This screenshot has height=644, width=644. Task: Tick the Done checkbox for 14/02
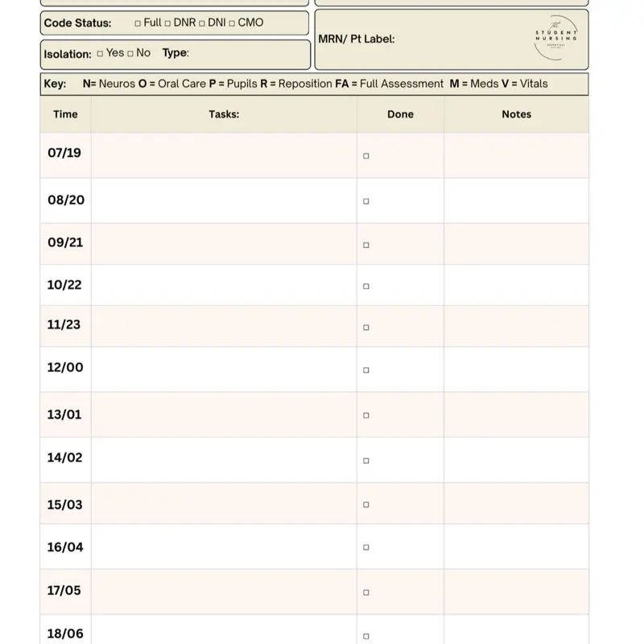(x=366, y=461)
